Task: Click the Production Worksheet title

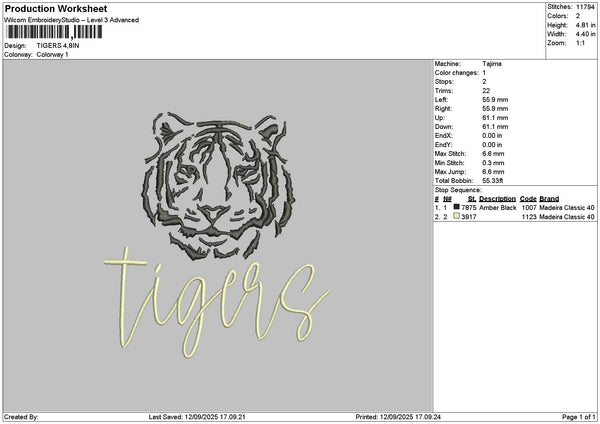Action: [x=56, y=8]
